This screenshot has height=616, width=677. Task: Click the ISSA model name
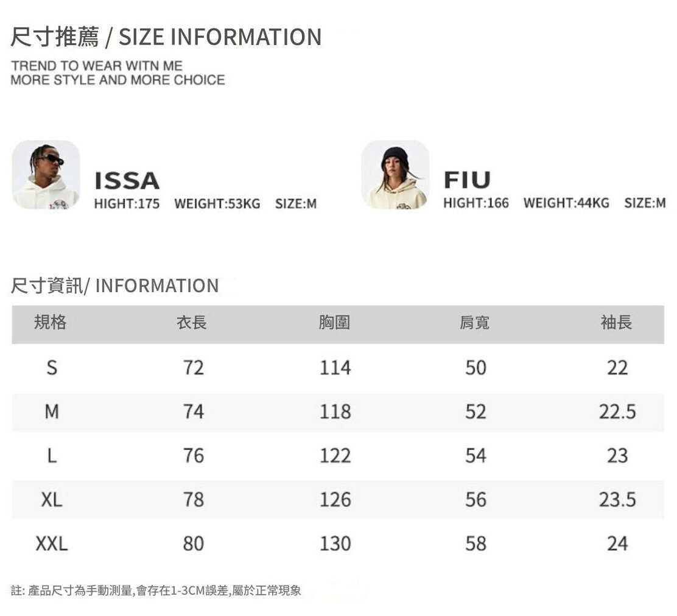point(127,181)
